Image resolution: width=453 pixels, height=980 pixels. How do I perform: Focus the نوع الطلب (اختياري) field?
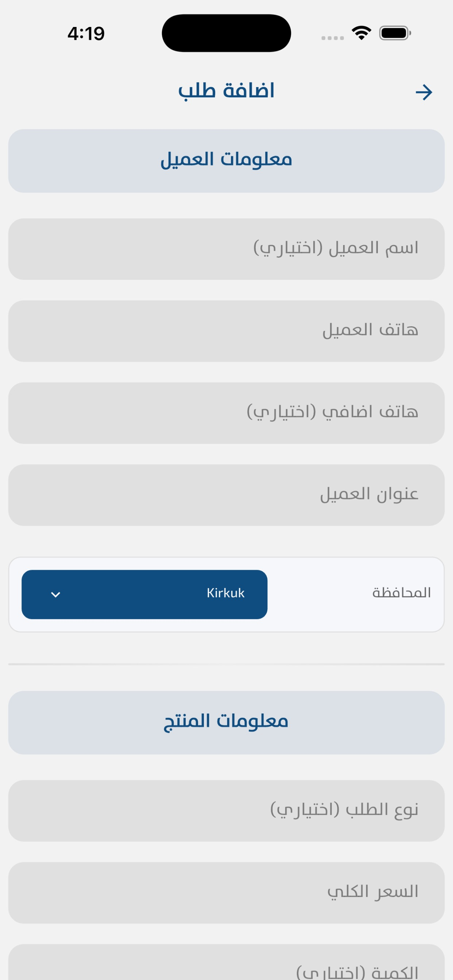pyautogui.click(x=226, y=810)
